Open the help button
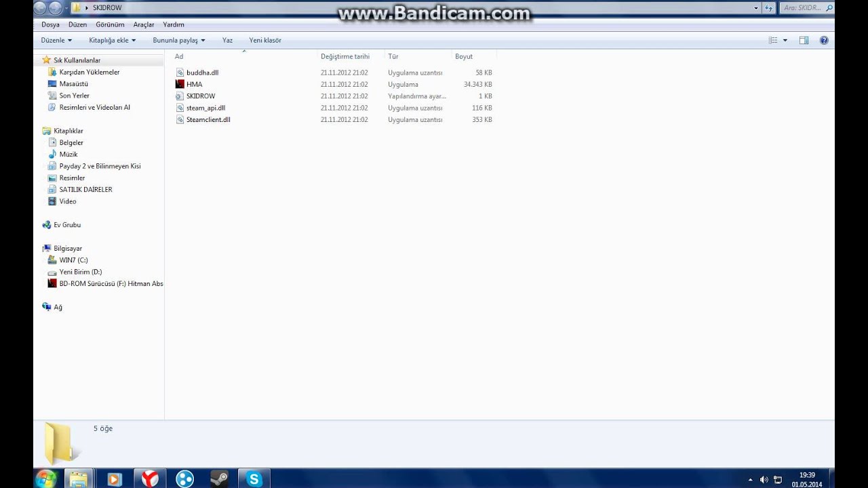The image size is (868, 488). coord(824,41)
